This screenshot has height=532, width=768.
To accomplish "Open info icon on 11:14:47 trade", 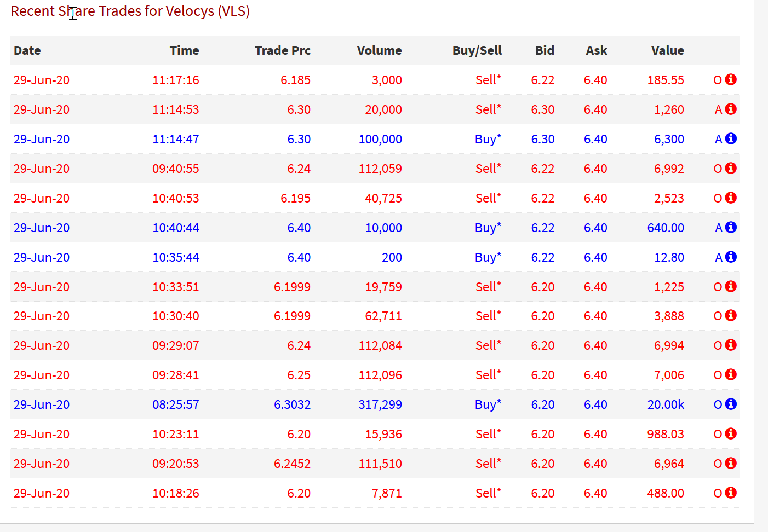I will tap(731, 138).
